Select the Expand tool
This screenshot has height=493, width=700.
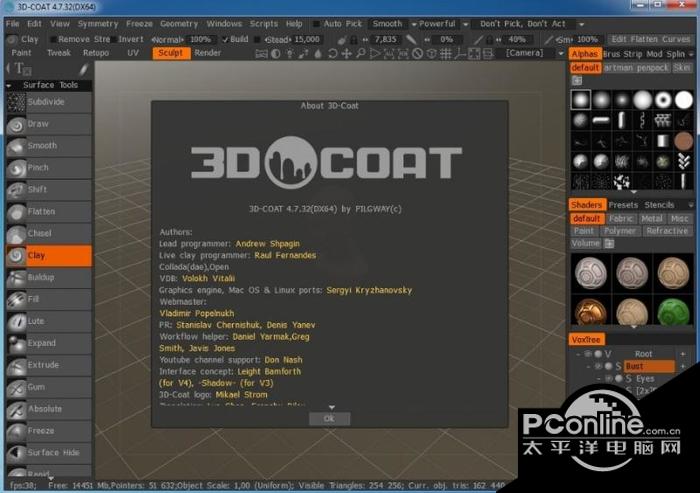coord(49,343)
